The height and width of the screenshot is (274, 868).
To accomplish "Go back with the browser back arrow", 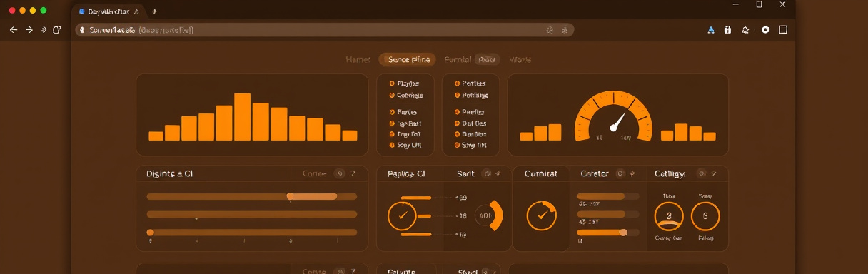I will pos(14,30).
